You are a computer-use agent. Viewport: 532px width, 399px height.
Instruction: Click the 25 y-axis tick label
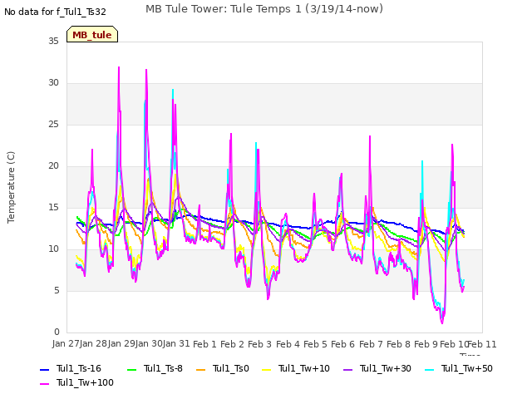coord(53,124)
